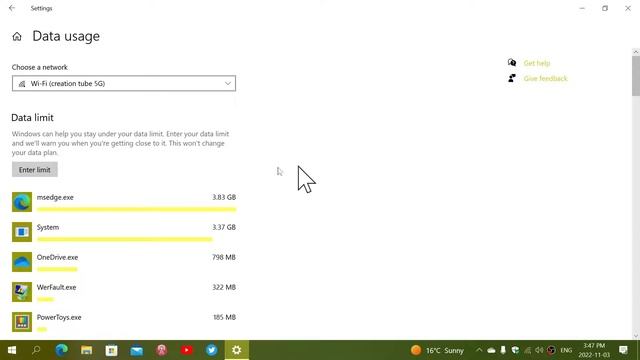Click the Get help chat icon
The height and width of the screenshot is (360, 640).
click(x=512, y=62)
